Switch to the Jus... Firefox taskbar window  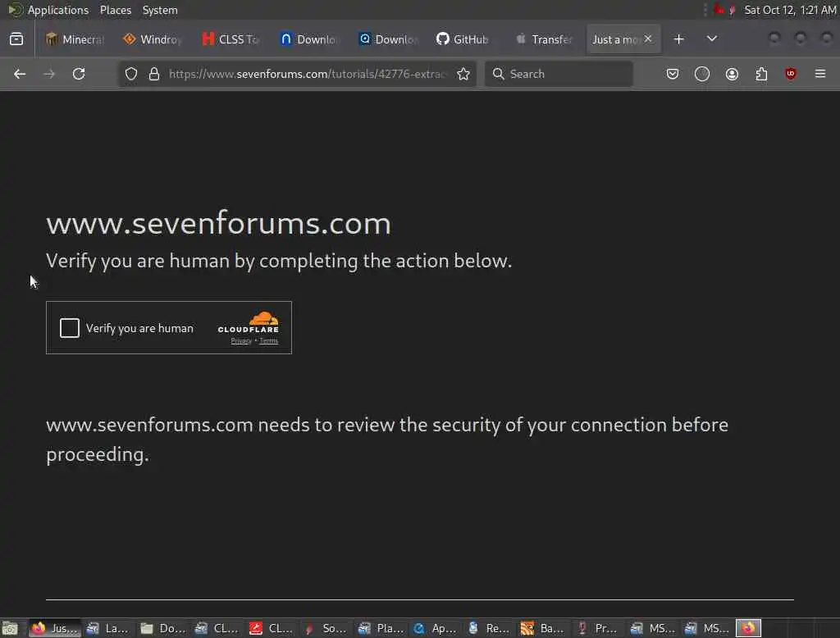click(x=54, y=628)
